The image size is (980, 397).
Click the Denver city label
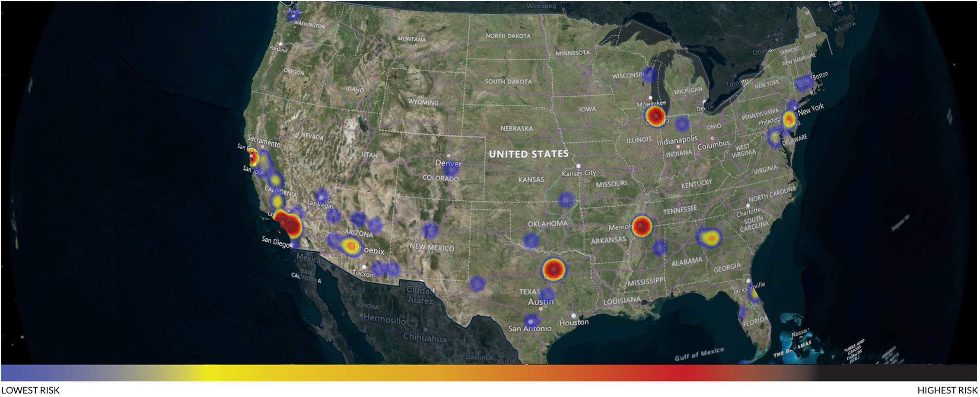[449, 164]
